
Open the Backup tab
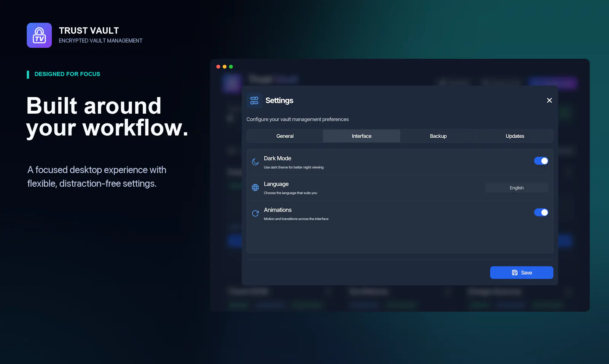pyautogui.click(x=438, y=136)
